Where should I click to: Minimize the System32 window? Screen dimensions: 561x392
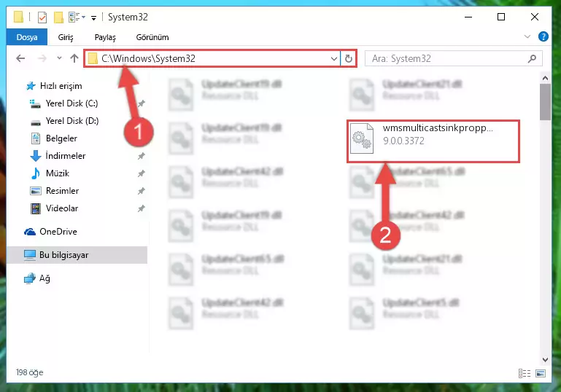[x=468, y=17]
